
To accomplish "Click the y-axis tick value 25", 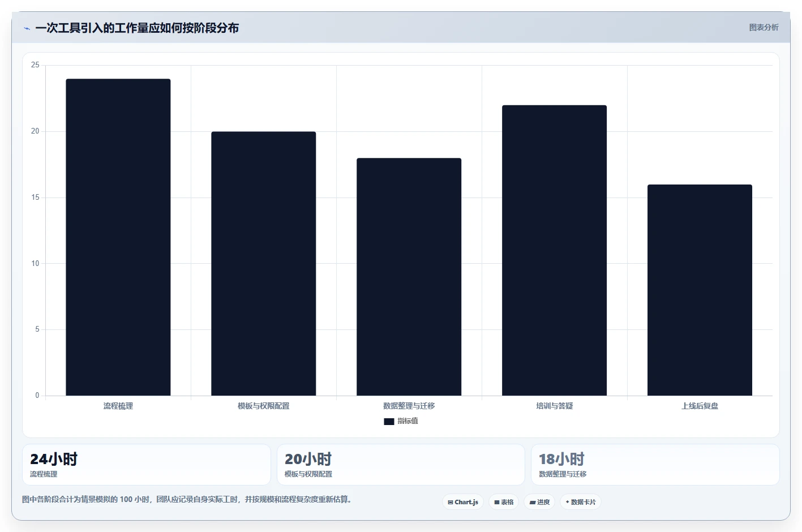I will coord(35,65).
